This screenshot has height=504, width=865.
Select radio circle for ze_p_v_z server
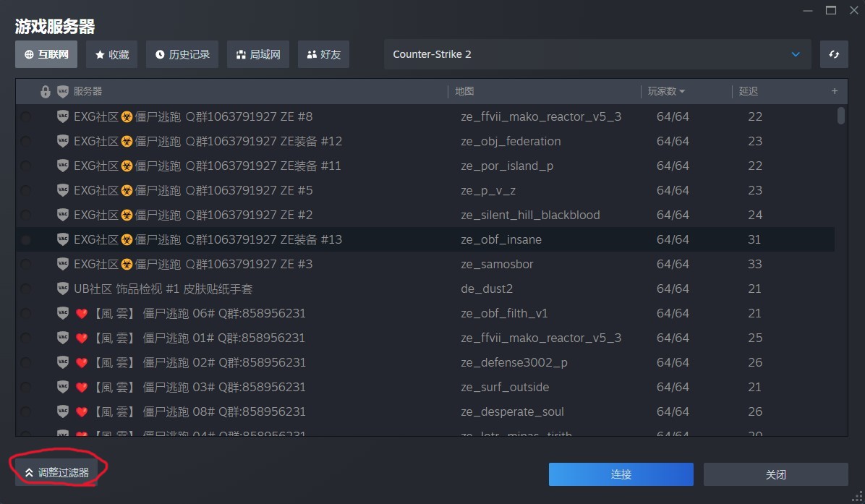26,191
